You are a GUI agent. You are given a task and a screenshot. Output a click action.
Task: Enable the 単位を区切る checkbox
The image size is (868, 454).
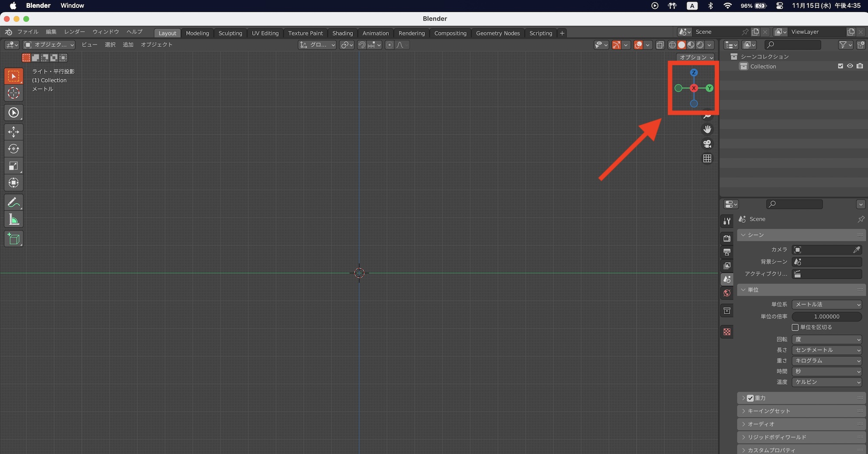coord(795,327)
